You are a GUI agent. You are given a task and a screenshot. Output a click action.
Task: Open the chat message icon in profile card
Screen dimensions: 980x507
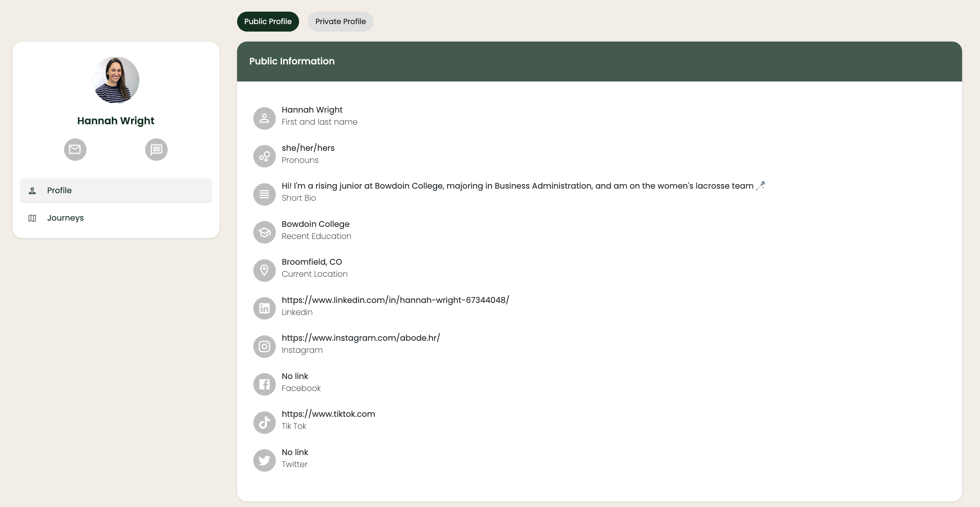coord(156,150)
